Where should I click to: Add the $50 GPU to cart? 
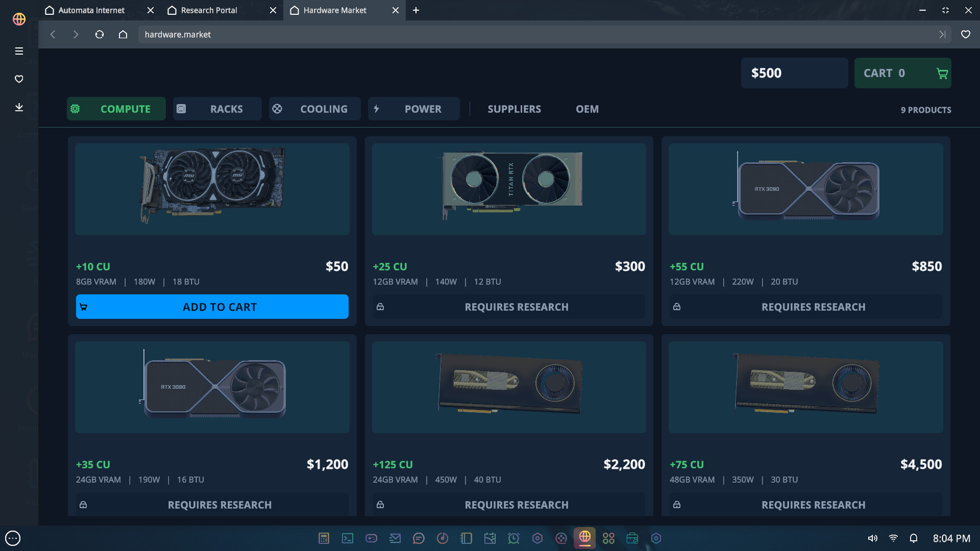[x=212, y=307]
